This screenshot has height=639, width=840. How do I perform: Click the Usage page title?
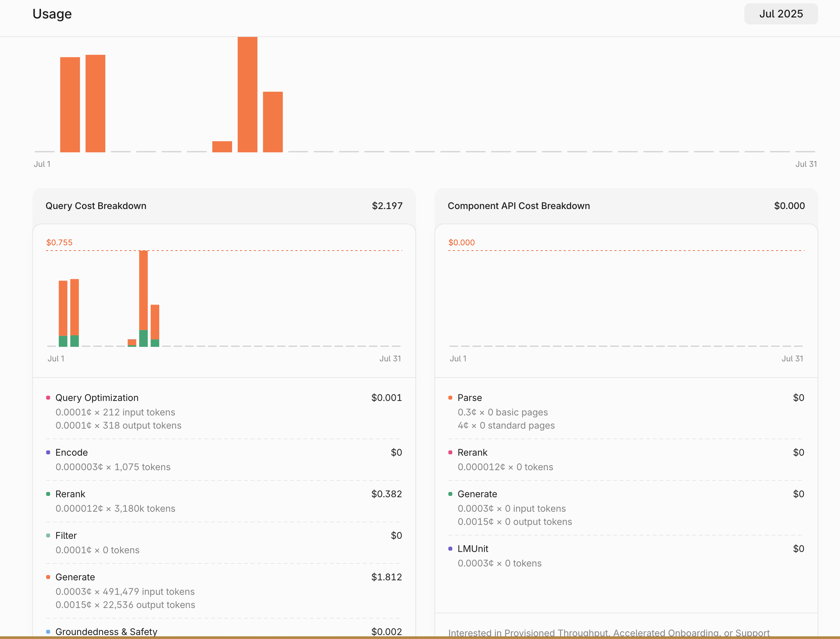52,14
